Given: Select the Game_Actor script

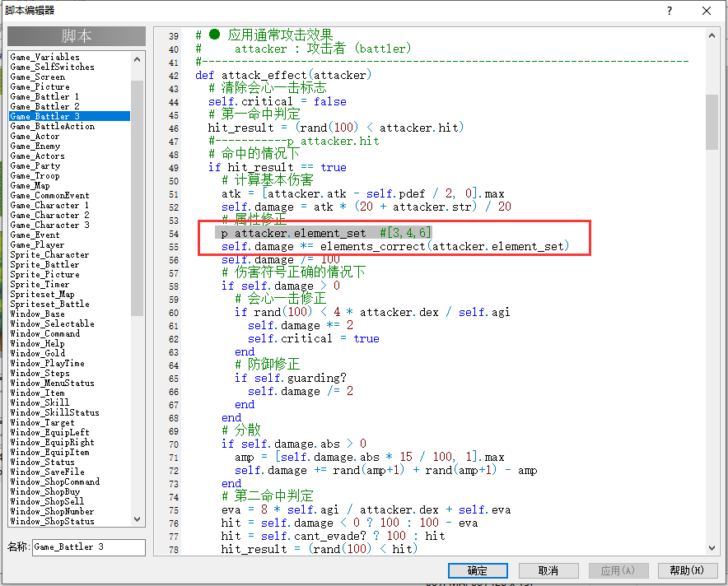Looking at the screenshot, I should click(35, 137).
